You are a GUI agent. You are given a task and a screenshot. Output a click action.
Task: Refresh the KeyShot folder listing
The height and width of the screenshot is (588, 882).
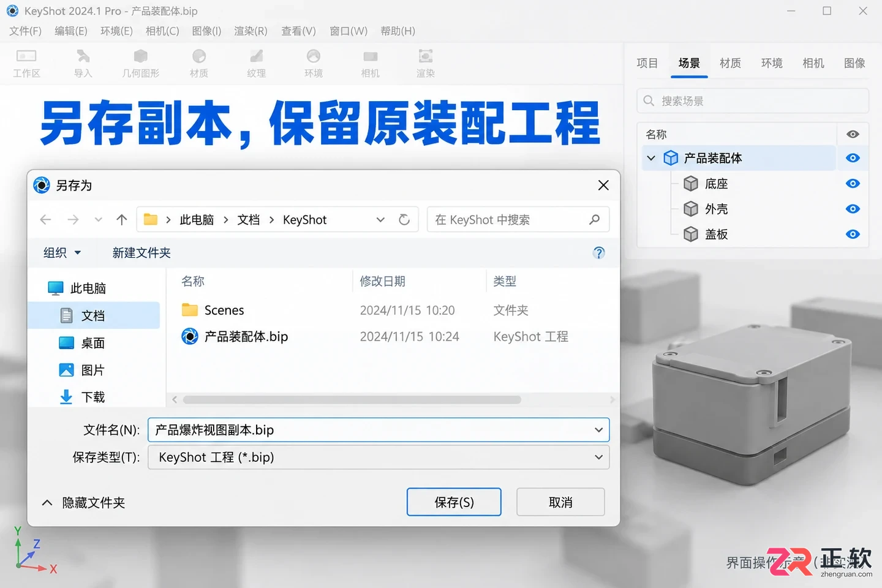tap(404, 219)
